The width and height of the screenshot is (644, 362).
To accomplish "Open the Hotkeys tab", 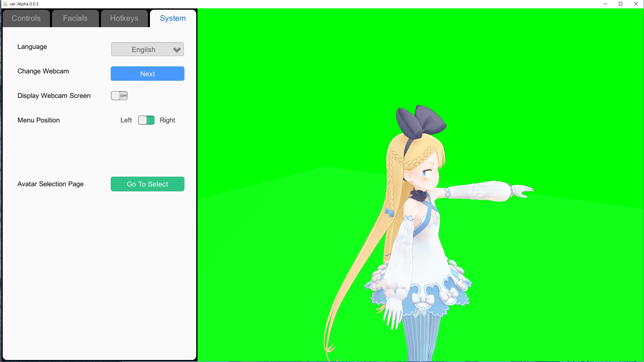I will click(124, 18).
